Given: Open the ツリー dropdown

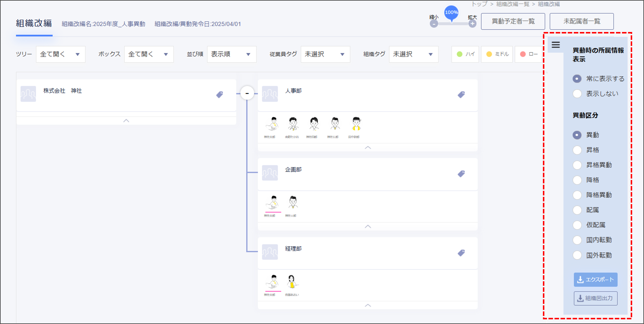Looking at the screenshot, I should point(60,54).
